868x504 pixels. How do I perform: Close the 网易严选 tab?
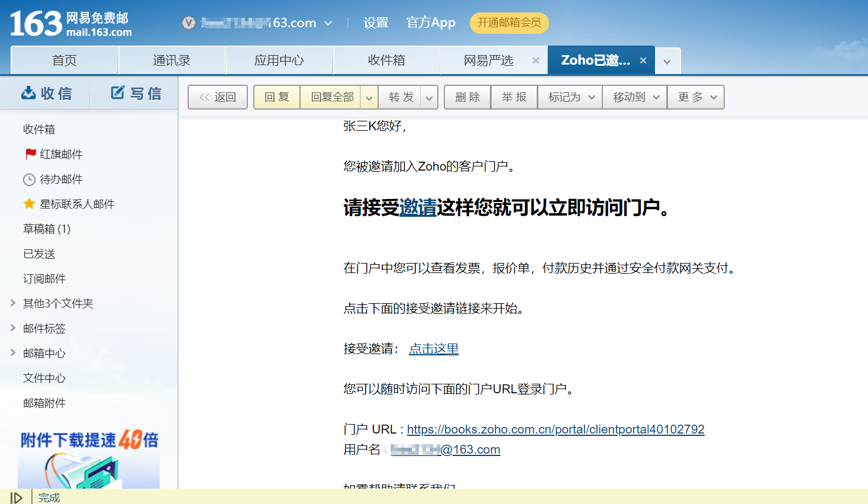[535, 60]
